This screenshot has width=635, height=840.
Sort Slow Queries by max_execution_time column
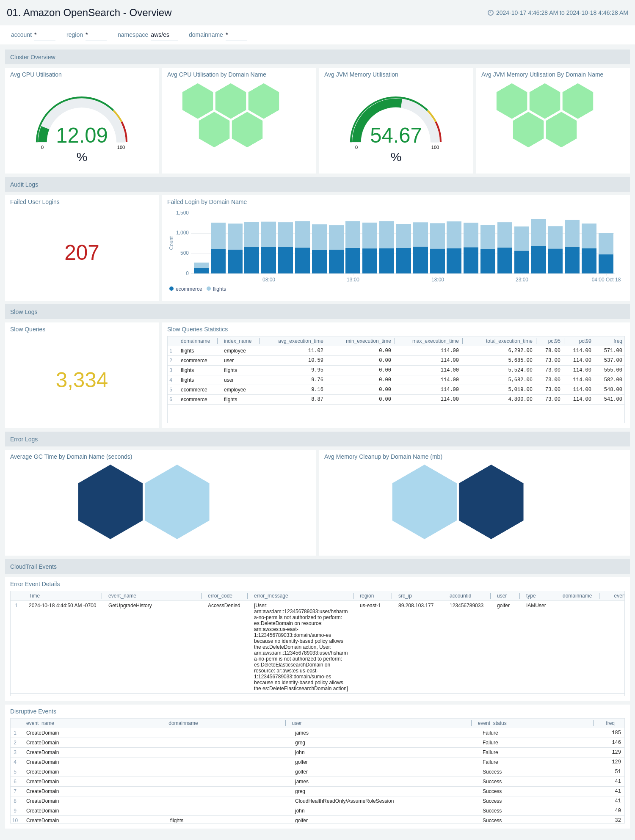point(435,341)
